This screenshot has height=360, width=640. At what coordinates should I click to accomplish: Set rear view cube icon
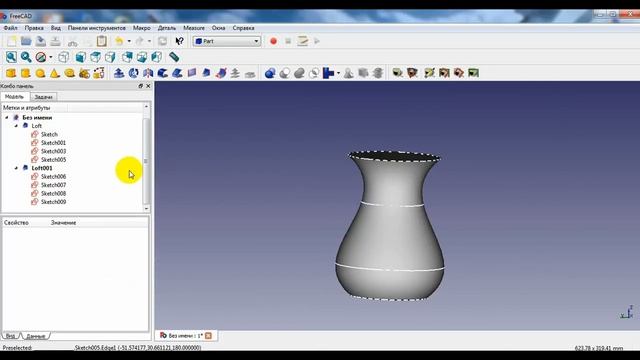(127, 57)
